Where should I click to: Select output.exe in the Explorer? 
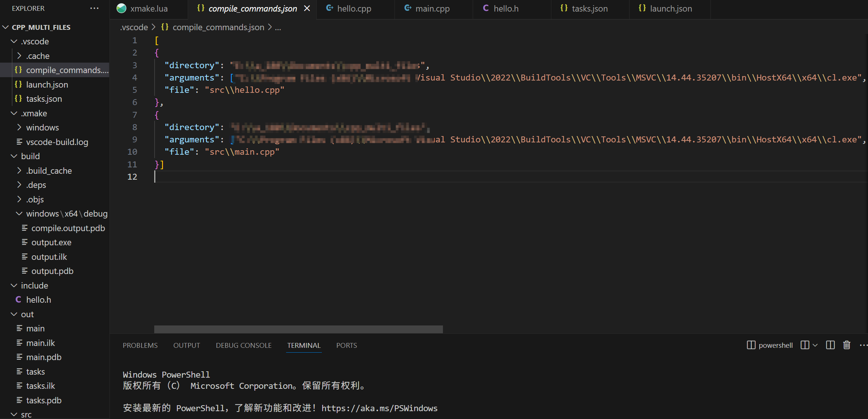51,242
